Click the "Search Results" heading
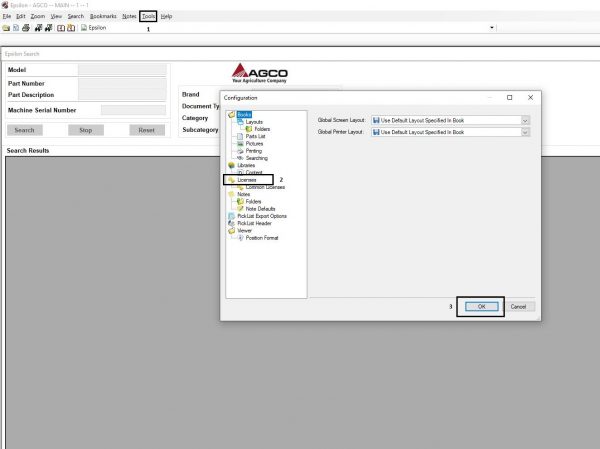Screen dimensions: 600x449 (x=28, y=150)
